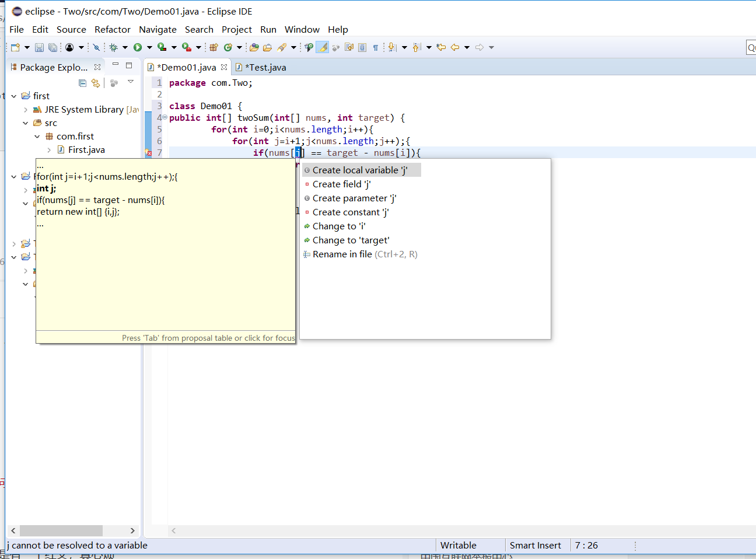Minimize the Package Explorer panel
The height and width of the screenshot is (559, 756).
[x=116, y=65]
